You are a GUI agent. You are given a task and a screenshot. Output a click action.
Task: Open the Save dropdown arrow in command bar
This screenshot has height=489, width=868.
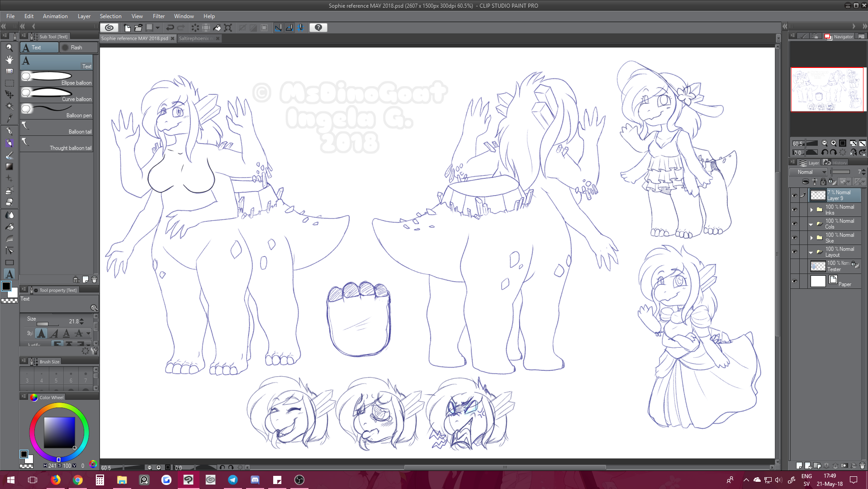(157, 28)
